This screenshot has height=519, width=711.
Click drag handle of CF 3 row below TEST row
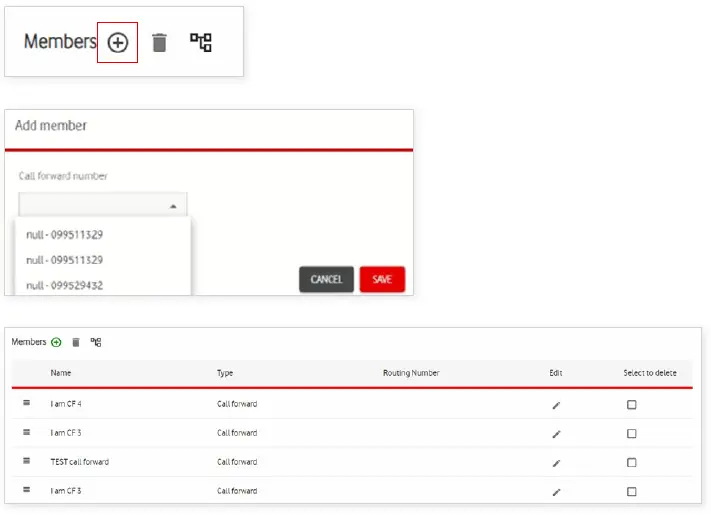pos(27,490)
